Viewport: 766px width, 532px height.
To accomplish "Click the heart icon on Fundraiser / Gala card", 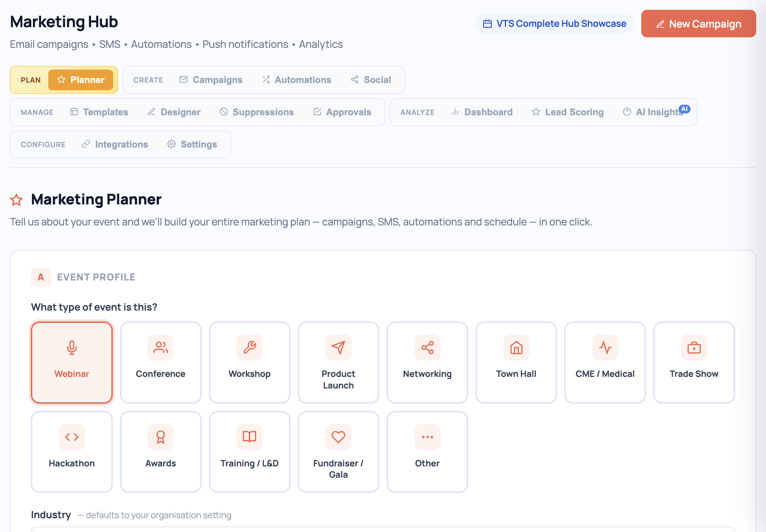I will coord(338,437).
